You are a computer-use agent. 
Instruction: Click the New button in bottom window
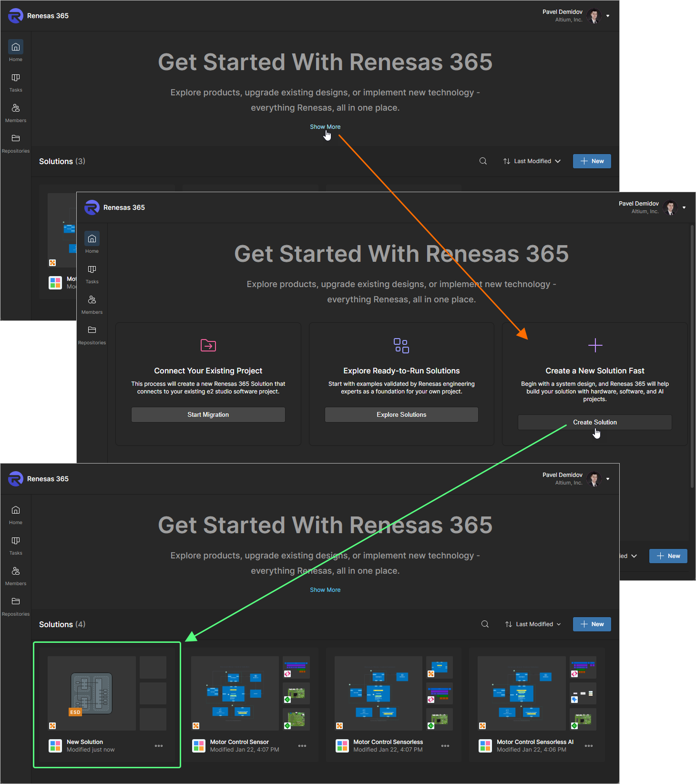point(592,624)
